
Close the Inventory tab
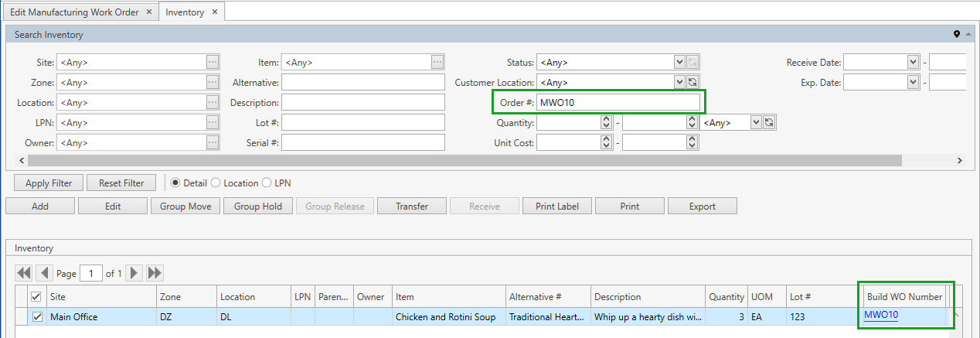point(215,12)
